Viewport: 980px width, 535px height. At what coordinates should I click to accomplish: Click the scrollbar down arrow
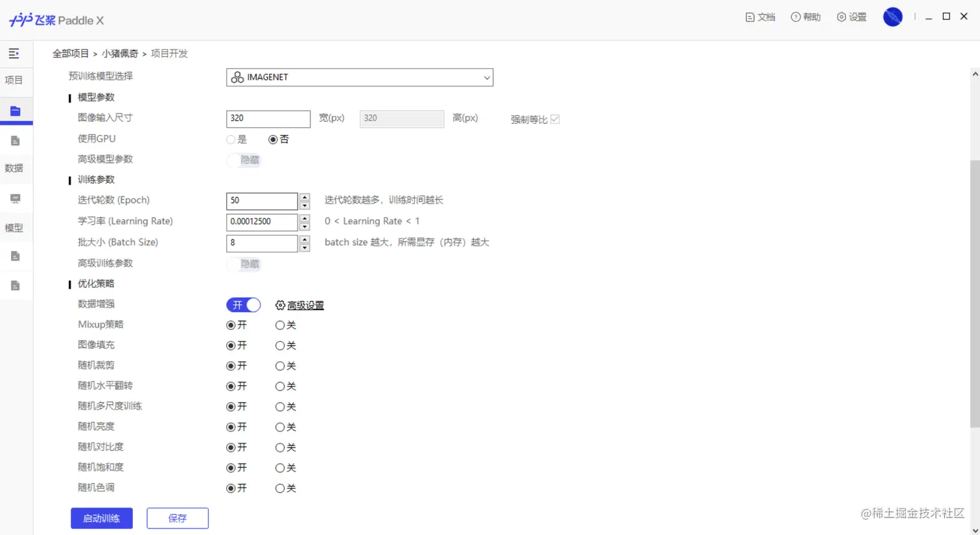pyautogui.click(x=975, y=529)
